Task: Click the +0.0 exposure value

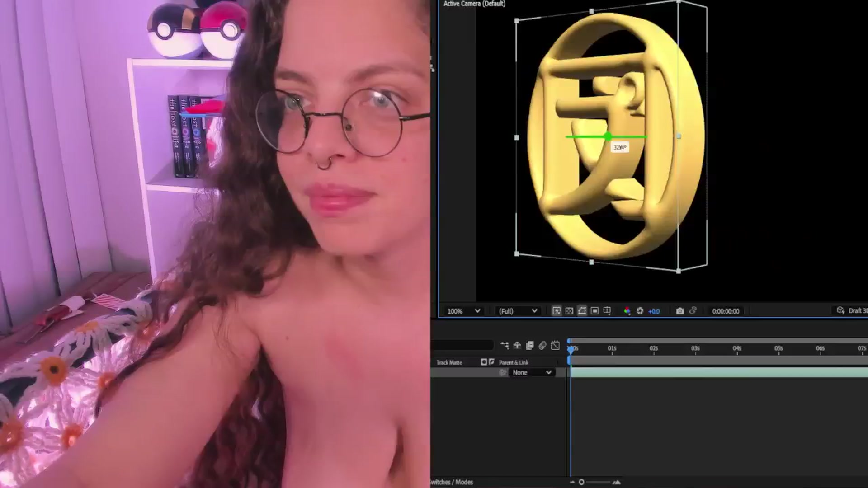Action: [x=654, y=311]
